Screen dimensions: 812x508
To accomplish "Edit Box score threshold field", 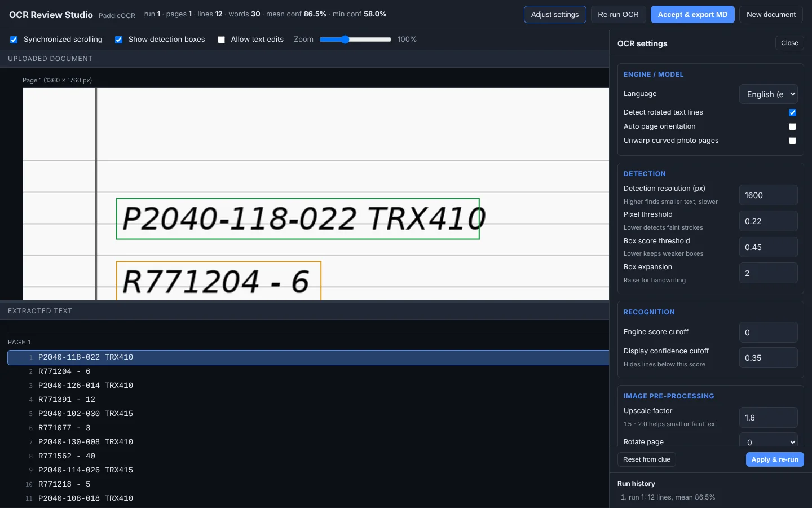I will pos(769,247).
